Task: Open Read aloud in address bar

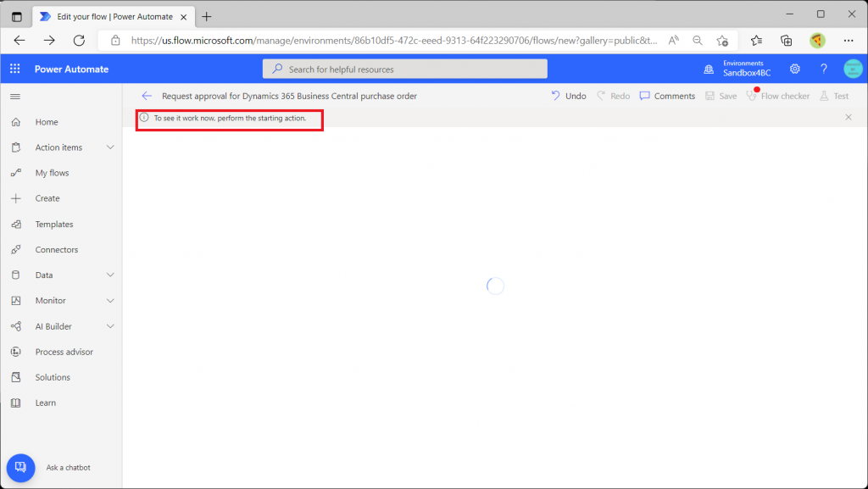Action: click(674, 41)
